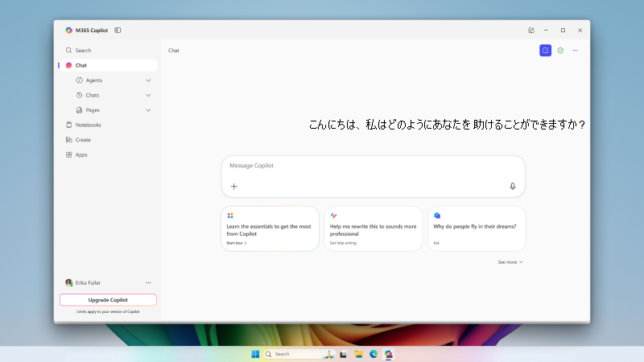This screenshot has height=362, width=644.
Task: Open the chat header more options ellipsis
Action: [576, 51]
